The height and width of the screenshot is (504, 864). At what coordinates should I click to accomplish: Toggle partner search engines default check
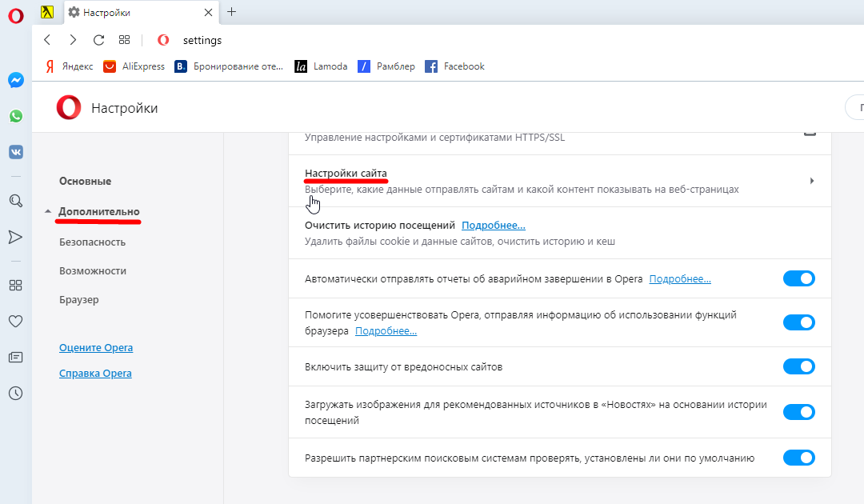799,458
